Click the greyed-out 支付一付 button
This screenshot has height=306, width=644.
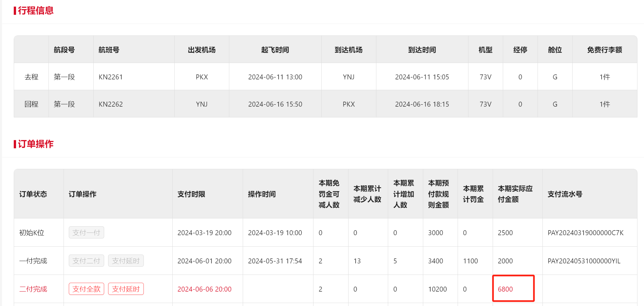[86, 233]
